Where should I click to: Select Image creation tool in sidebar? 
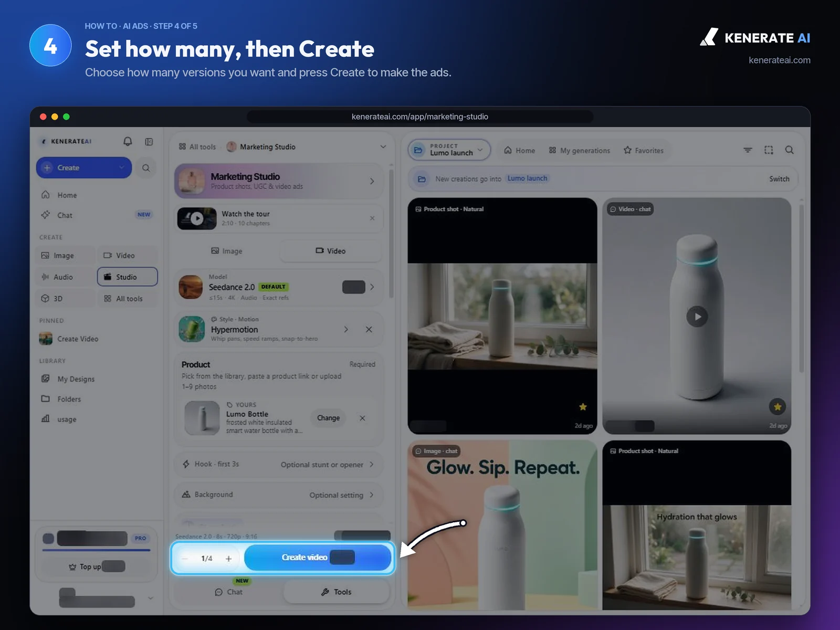[x=66, y=256]
